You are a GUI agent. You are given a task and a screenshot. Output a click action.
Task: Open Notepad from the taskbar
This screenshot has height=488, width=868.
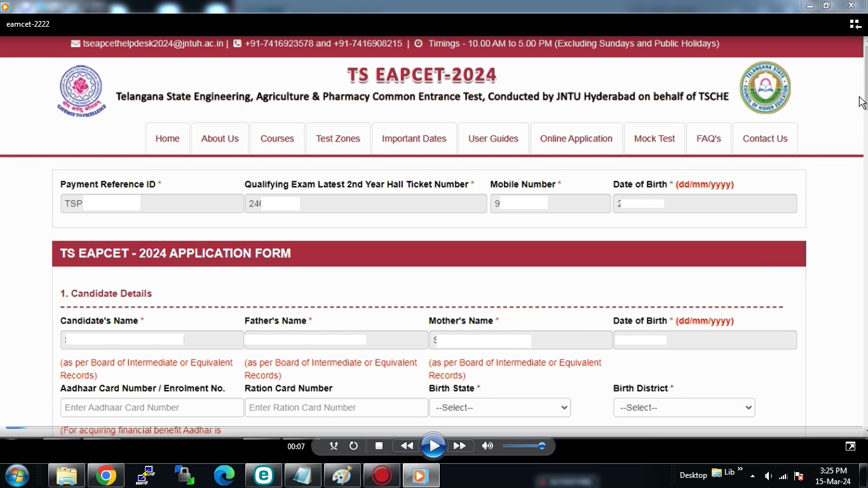click(303, 475)
